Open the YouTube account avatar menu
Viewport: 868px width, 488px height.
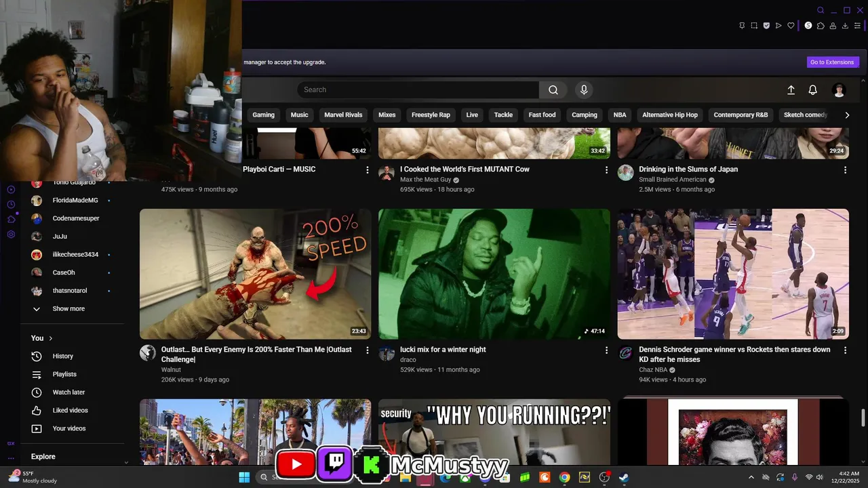pos(839,90)
